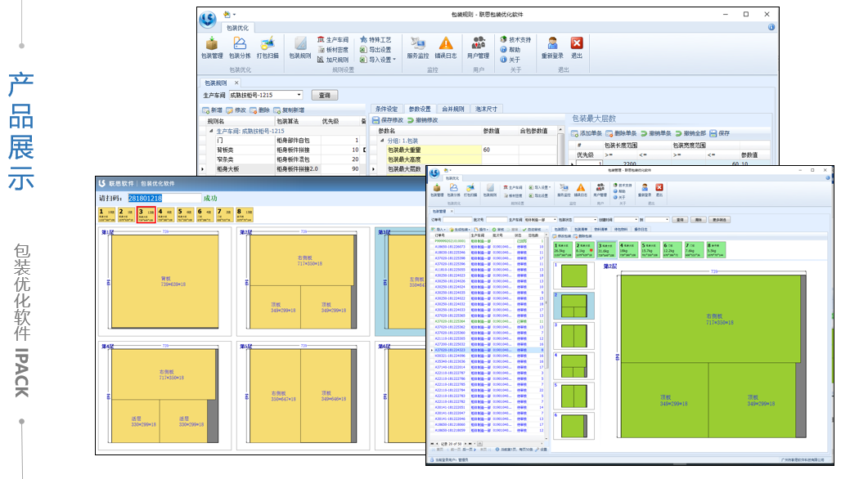This screenshot has height=479, width=868.
Task: Open 服务监控 in the 包装规则 window ribbon
Action: (418, 47)
